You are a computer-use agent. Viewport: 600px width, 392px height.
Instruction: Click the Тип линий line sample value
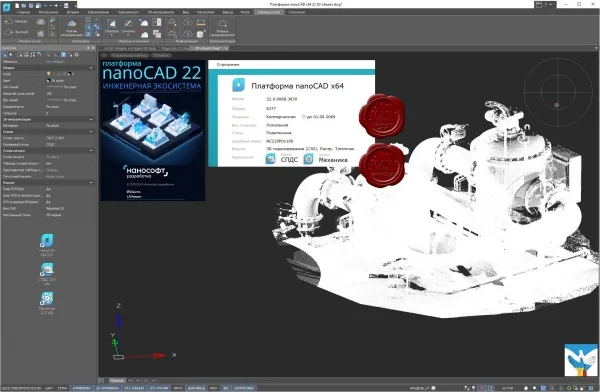(61, 87)
